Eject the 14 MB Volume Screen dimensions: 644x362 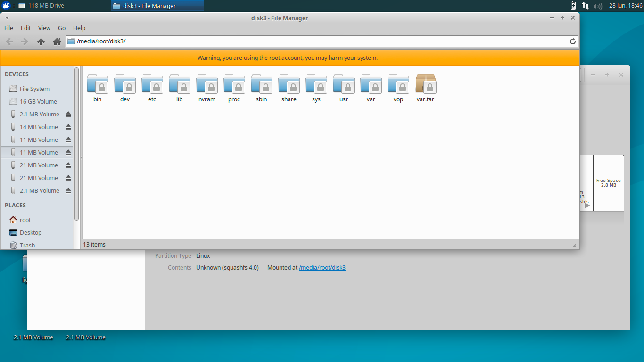click(68, 127)
